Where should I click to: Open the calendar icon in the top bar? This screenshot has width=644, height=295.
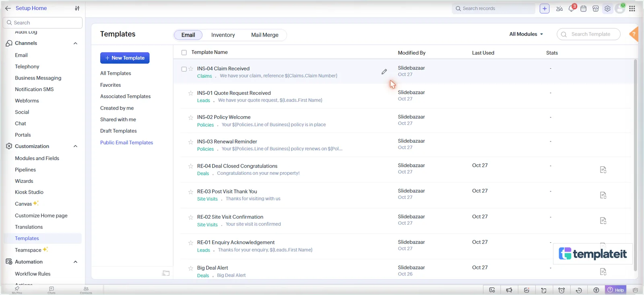tap(583, 8)
